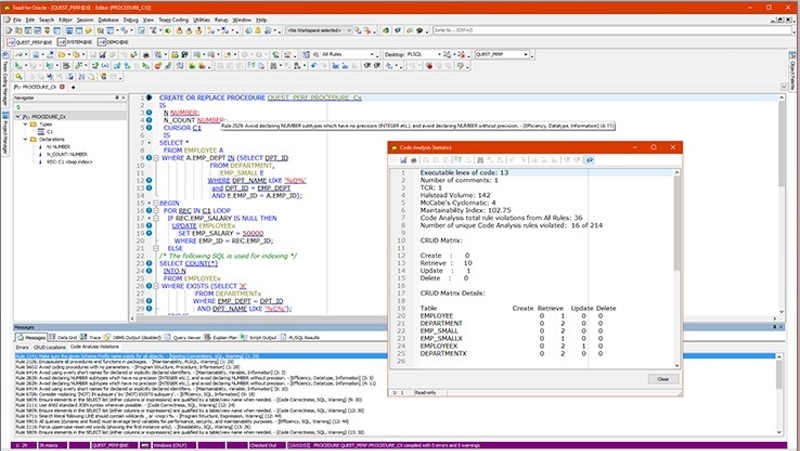This screenshot has height=451, width=800.
Task: Collapse code fold at line 9 WHERE clause
Action: click(x=156, y=158)
